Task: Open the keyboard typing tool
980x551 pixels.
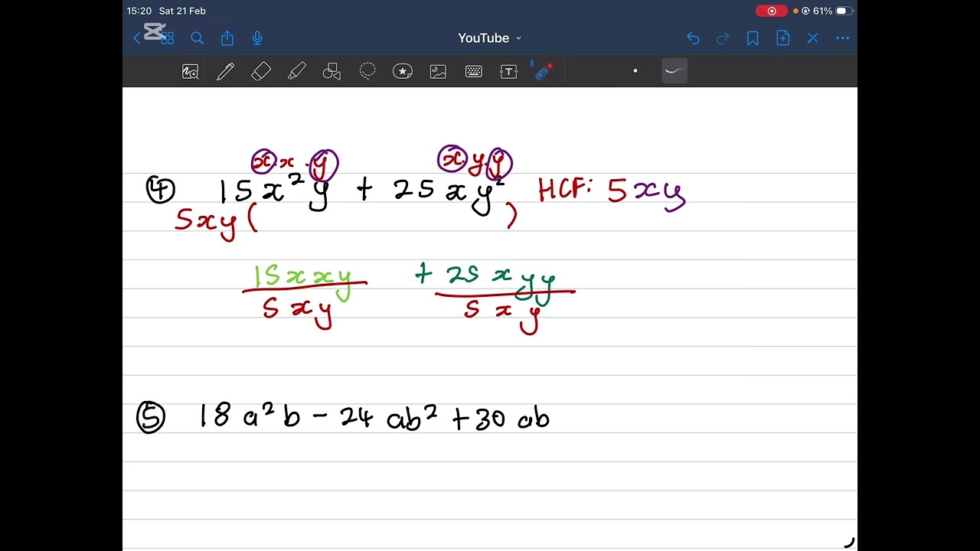Action: pos(473,72)
